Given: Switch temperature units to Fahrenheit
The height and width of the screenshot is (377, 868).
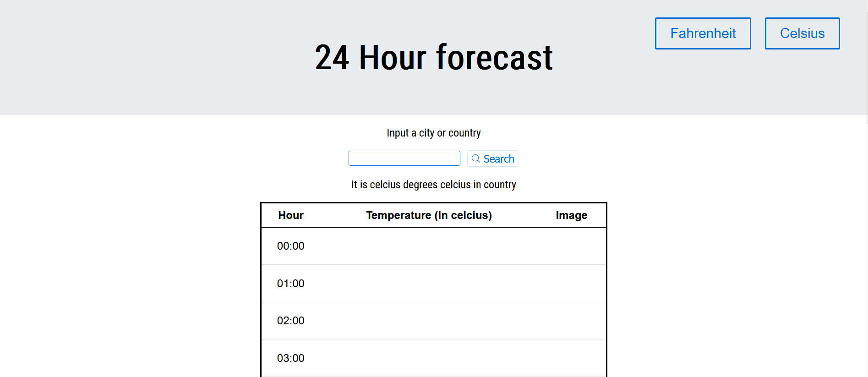Looking at the screenshot, I should point(703,33).
